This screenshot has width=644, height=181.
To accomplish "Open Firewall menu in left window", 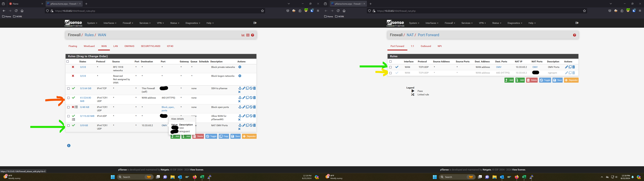I will tap(128, 23).
